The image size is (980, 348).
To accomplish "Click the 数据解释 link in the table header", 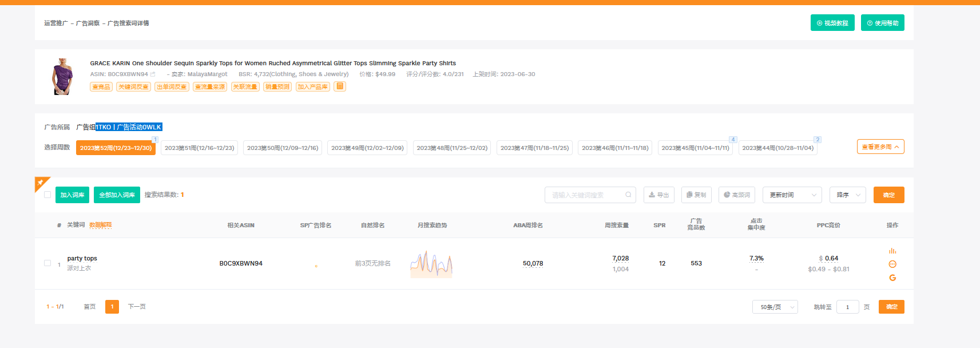I will pos(100,225).
